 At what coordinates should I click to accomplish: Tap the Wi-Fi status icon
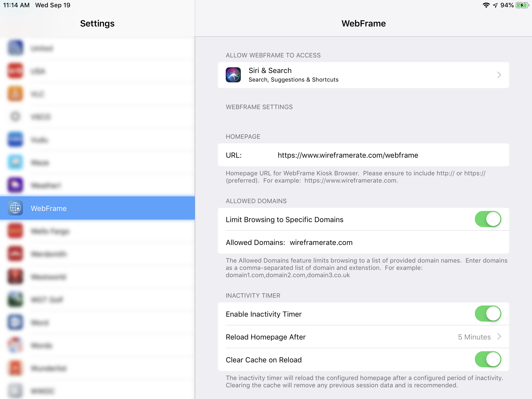pyautogui.click(x=486, y=5)
